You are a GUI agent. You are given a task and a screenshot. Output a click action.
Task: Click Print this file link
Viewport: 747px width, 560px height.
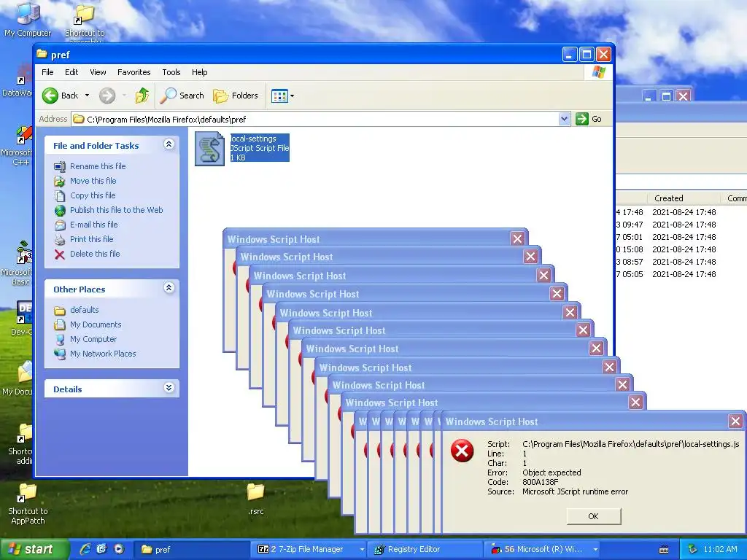(91, 239)
